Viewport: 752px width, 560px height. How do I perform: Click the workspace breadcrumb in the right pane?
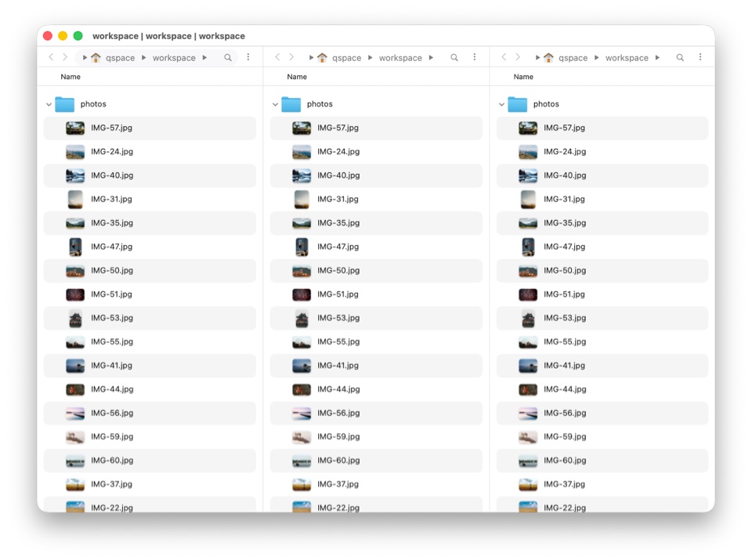point(627,58)
